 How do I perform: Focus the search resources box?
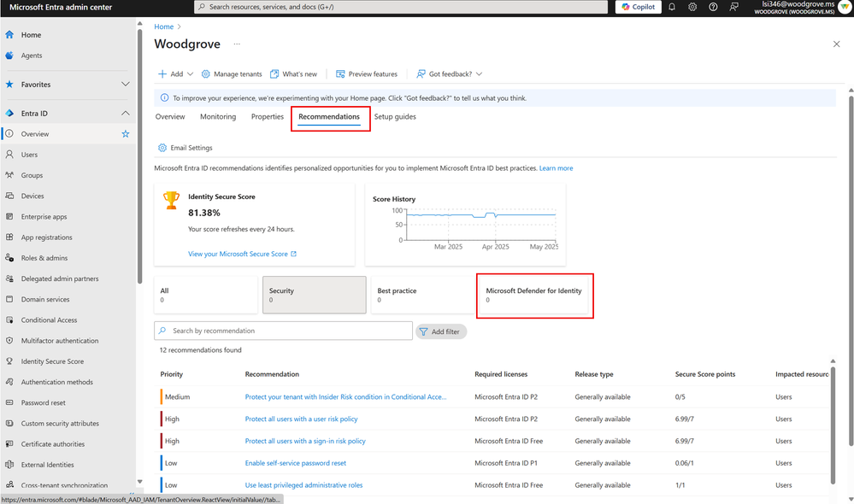(401, 7)
